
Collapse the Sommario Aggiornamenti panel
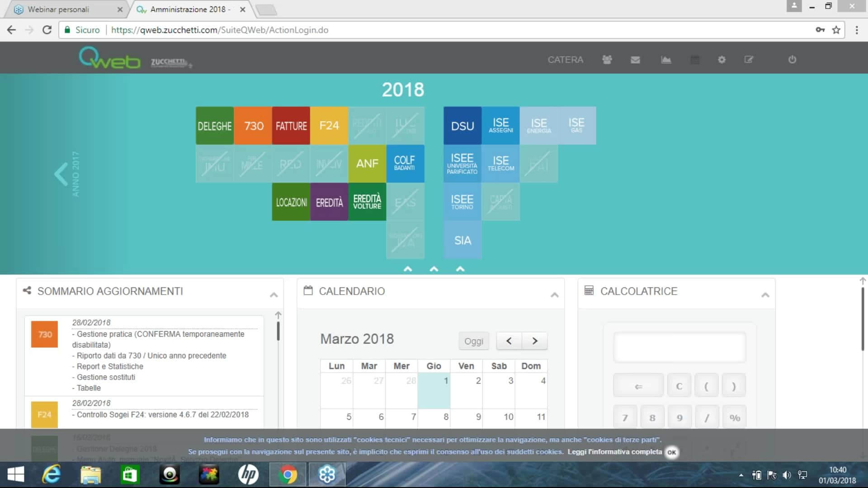click(x=273, y=294)
